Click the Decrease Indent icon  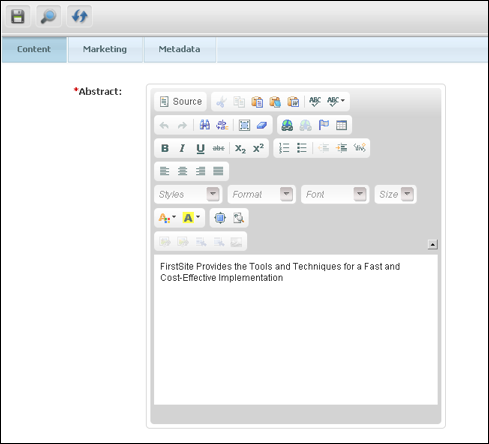(x=324, y=148)
